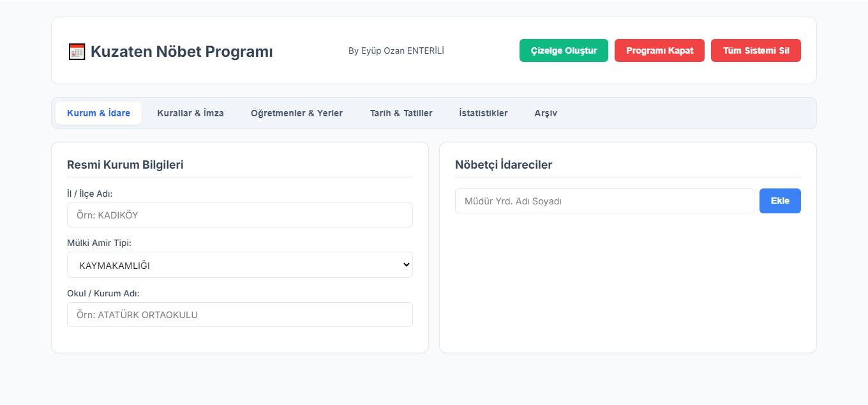Click the Mülki Amir Tipi label

99,243
